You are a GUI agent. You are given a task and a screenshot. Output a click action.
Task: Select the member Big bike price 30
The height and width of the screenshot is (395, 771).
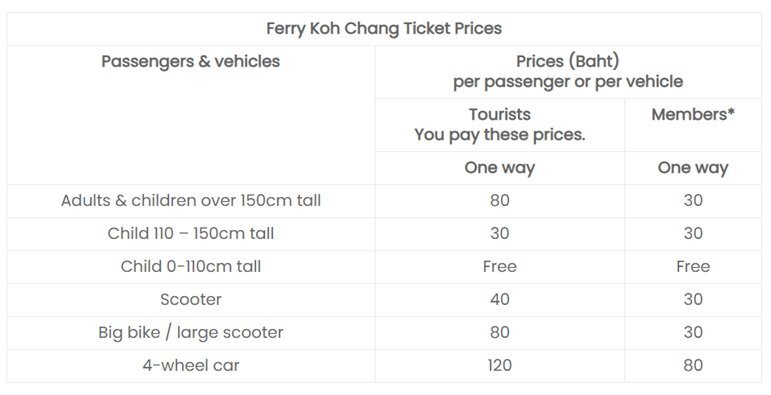click(x=693, y=333)
